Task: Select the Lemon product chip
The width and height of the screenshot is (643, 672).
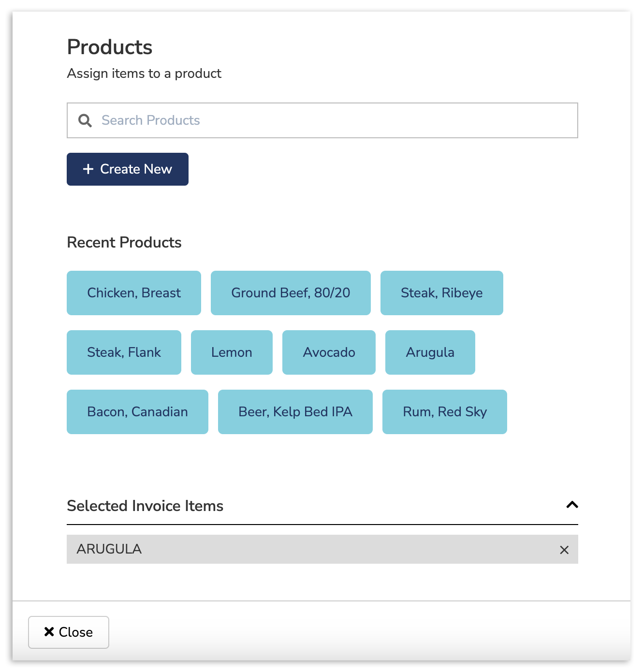Action: point(231,352)
